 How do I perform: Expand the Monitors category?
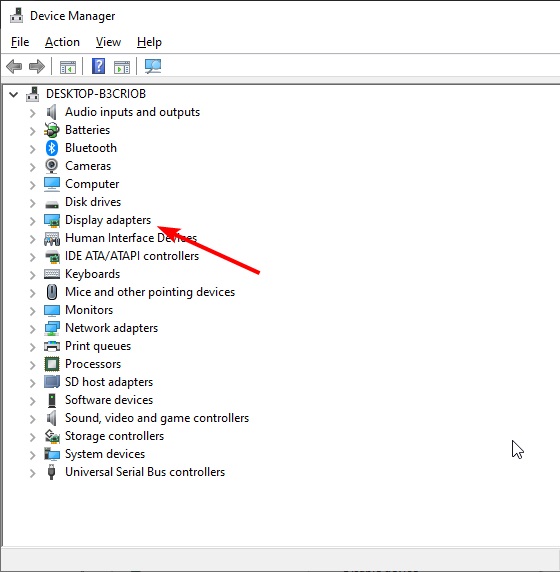[x=32, y=311]
